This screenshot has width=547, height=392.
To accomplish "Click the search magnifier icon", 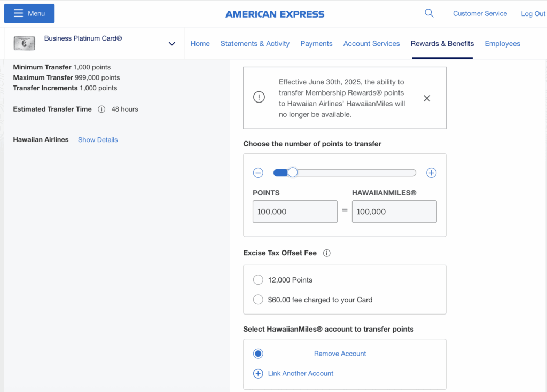I will (x=429, y=13).
